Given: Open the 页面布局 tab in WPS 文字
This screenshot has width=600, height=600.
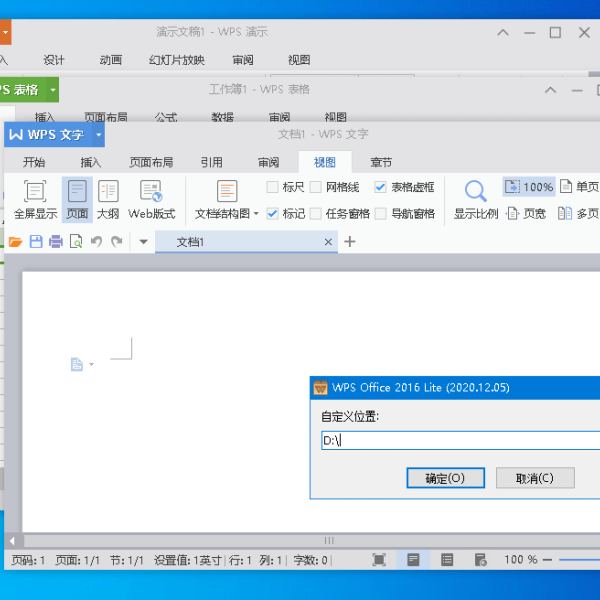Looking at the screenshot, I should (151, 162).
